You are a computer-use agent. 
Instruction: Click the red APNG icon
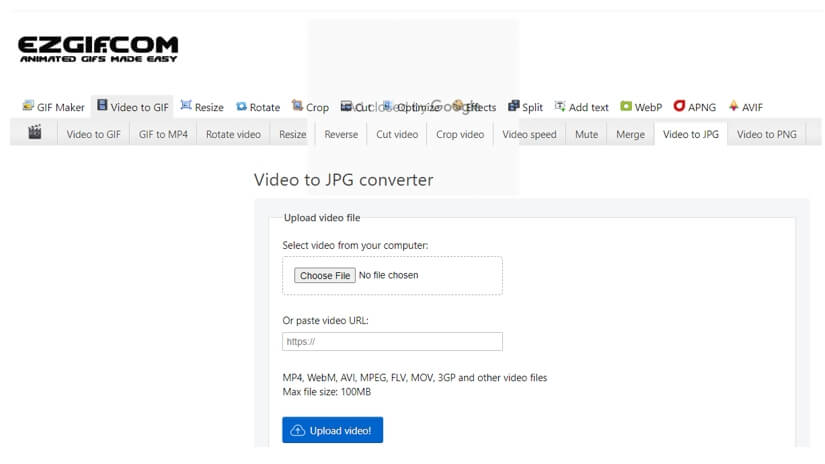[679, 106]
